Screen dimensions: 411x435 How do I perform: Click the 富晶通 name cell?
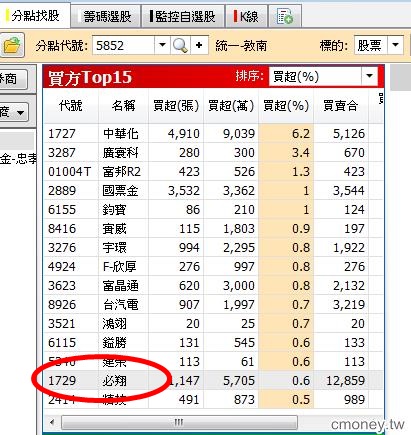(120, 286)
